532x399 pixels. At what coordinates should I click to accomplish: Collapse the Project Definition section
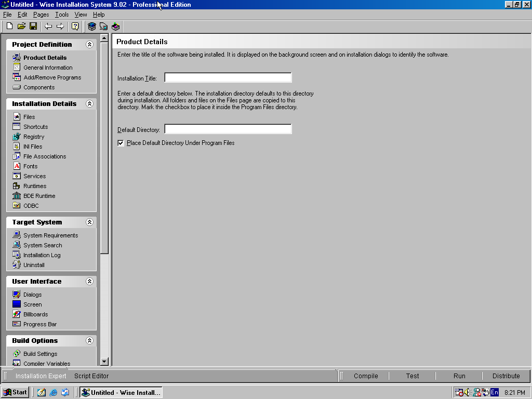pyautogui.click(x=89, y=45)
